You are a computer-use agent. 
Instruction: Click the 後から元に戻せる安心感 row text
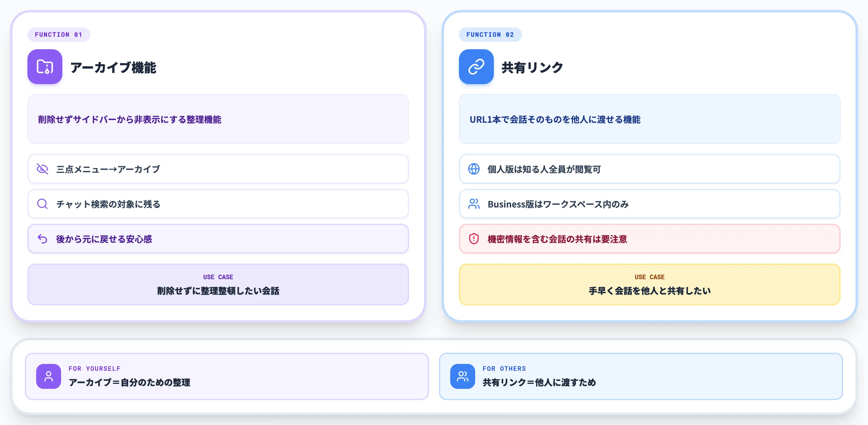pos(104,239)
